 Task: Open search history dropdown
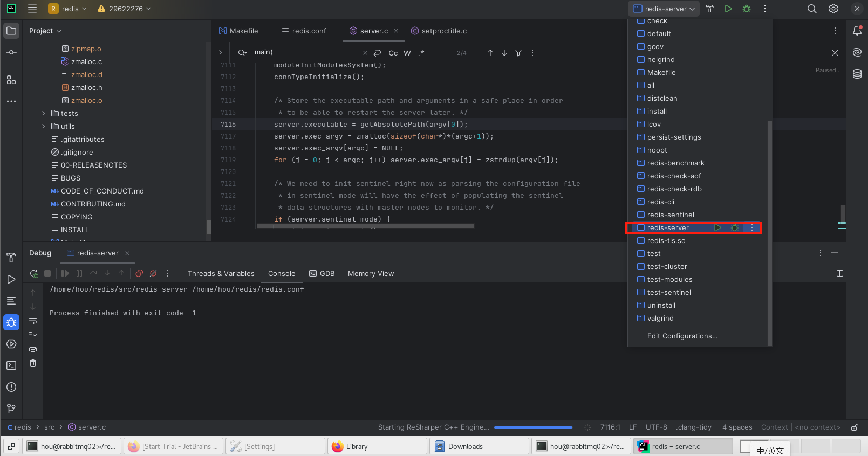click(243, 52)
